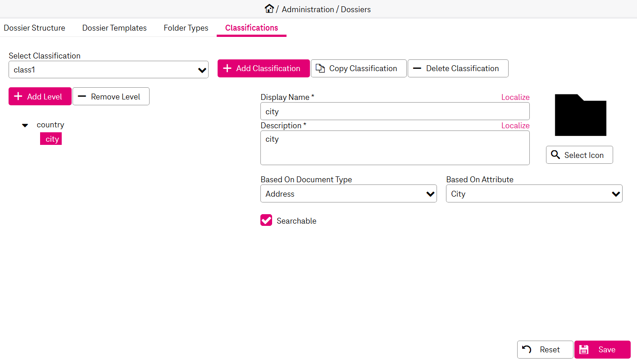Uncheck the Searchable checkbox

tap(266, 220)
